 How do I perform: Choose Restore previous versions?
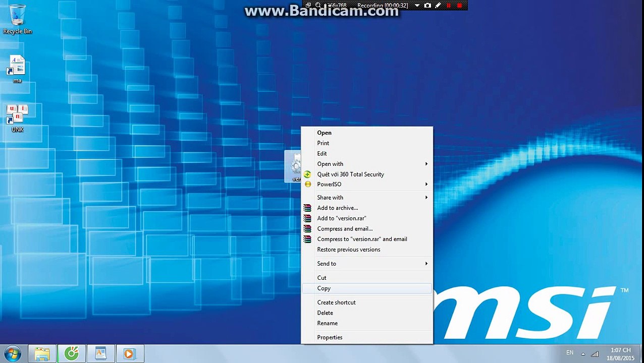coord(367,250)
